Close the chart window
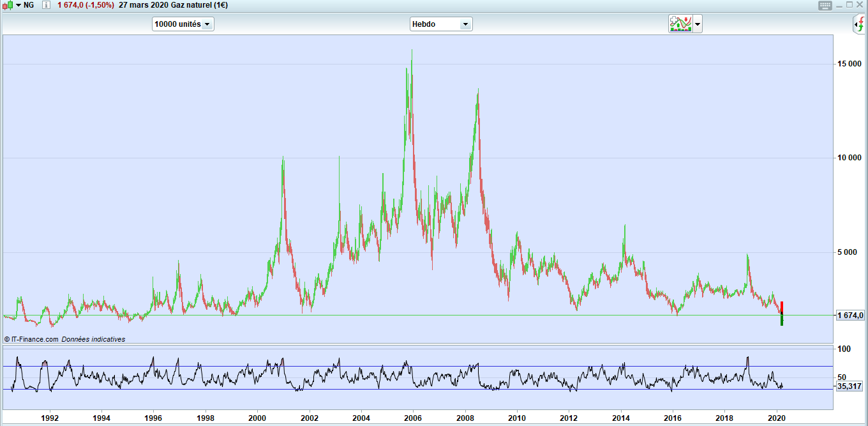The width and height of the screenshot is (868, 426). tap(860, 5)
